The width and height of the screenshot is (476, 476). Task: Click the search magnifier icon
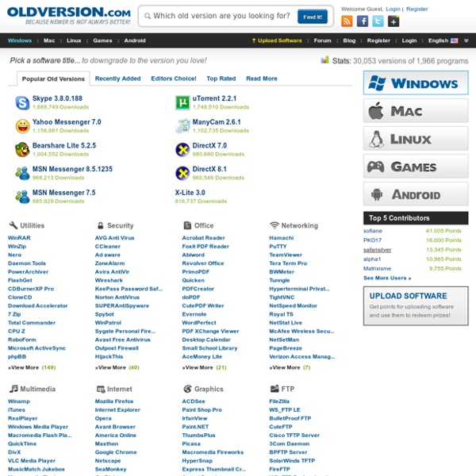148,16
